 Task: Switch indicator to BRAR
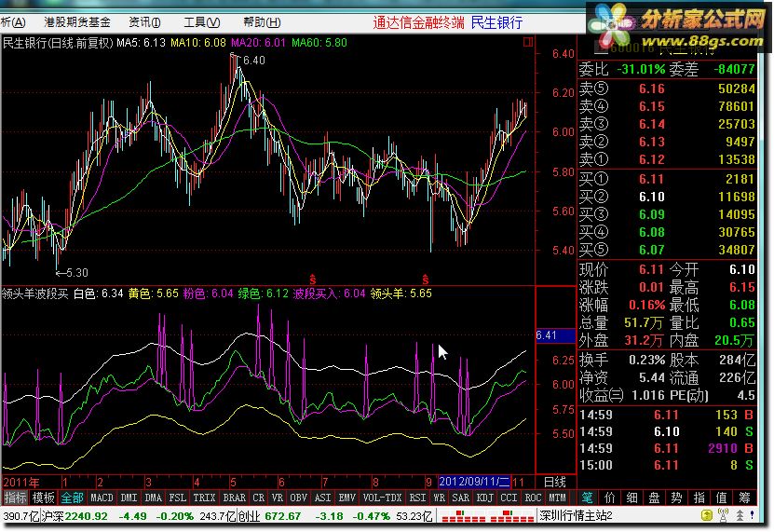coord(235,498)
